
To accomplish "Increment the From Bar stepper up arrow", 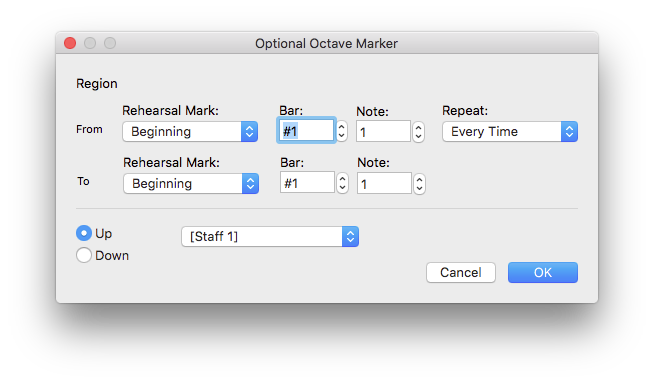I will tap(342, 127).
